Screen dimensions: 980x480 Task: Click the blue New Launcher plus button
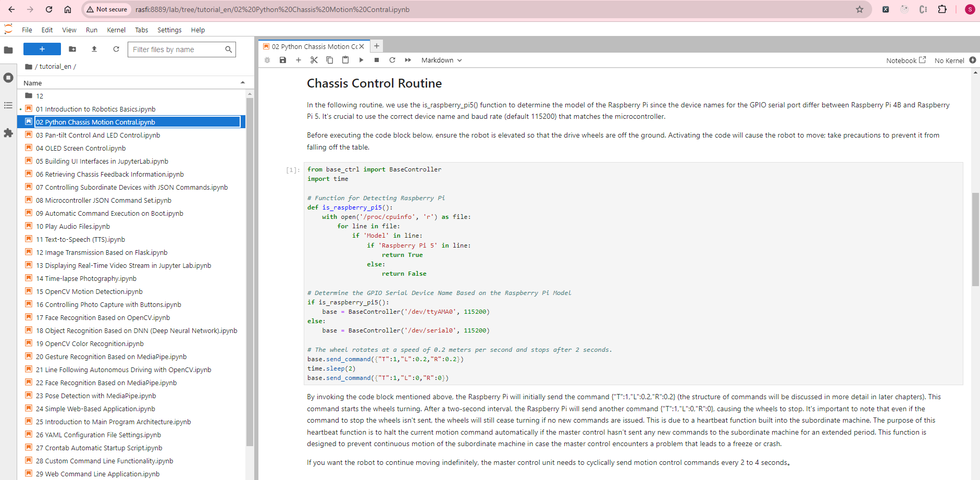[x=42, y=49]
